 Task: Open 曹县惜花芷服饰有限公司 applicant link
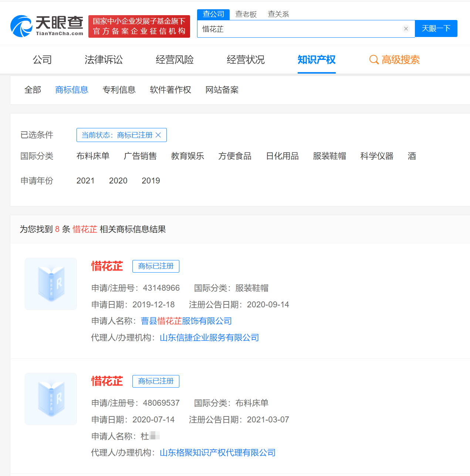click(x=186, y=321)
